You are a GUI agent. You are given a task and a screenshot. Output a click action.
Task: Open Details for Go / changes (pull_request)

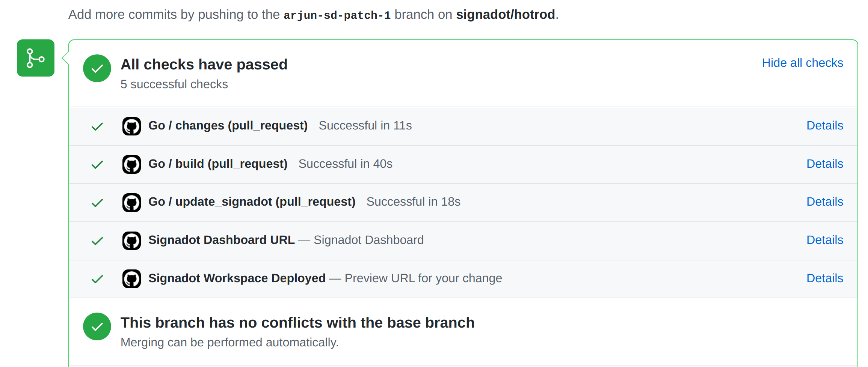pos(825,125)
